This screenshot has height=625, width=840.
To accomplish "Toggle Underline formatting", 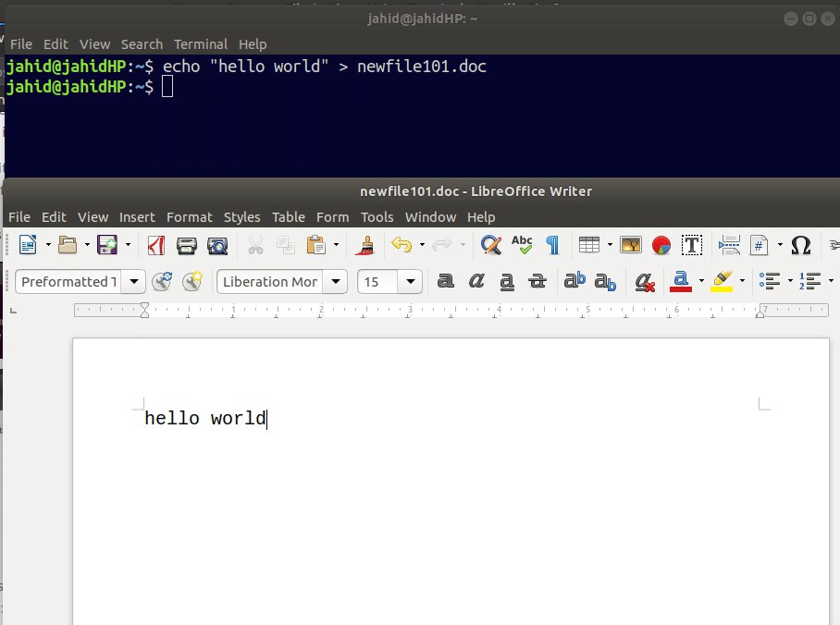I will click(x=507, y=281).
